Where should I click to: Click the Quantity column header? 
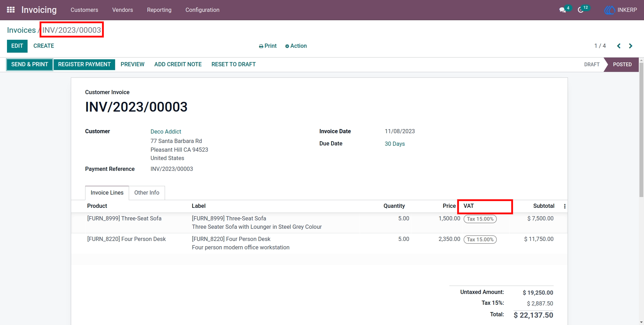[x=394, y=206]
